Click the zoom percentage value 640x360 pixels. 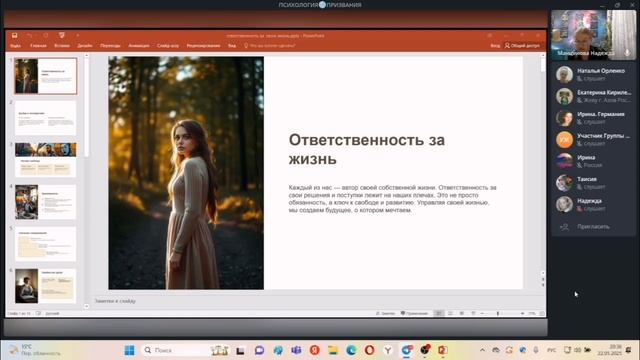point(532,313)
